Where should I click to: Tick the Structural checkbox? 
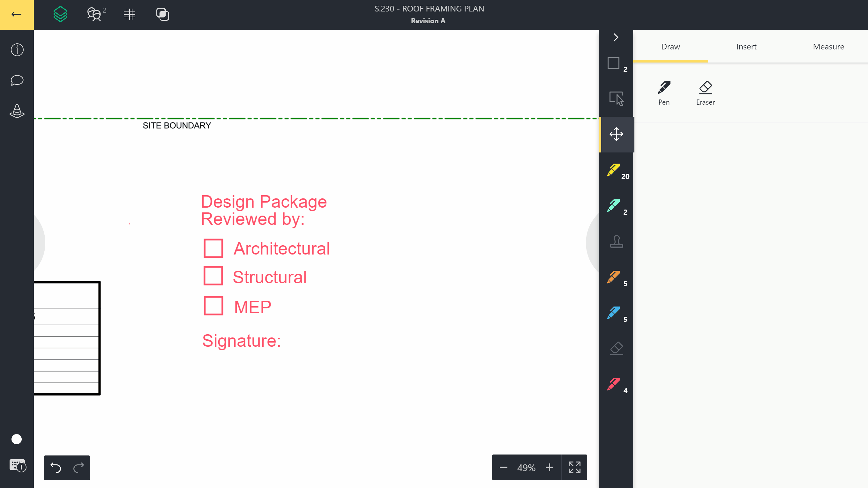213,276
